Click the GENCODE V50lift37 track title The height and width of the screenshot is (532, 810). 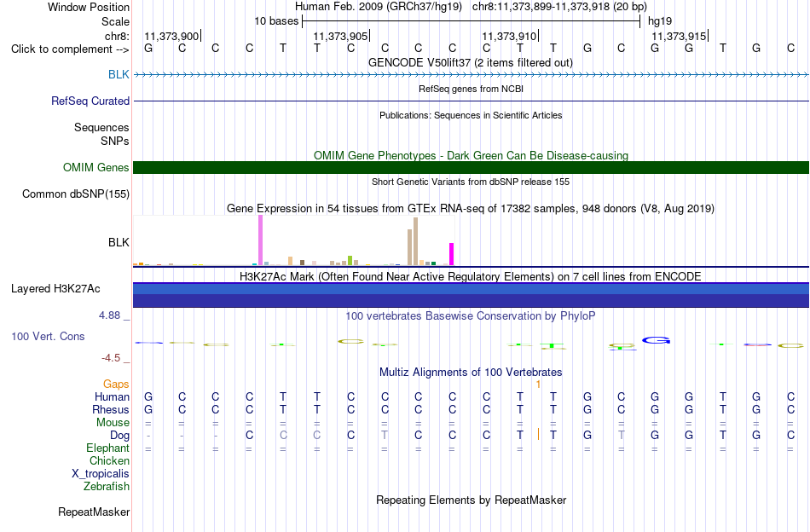(x=471, y=62)
